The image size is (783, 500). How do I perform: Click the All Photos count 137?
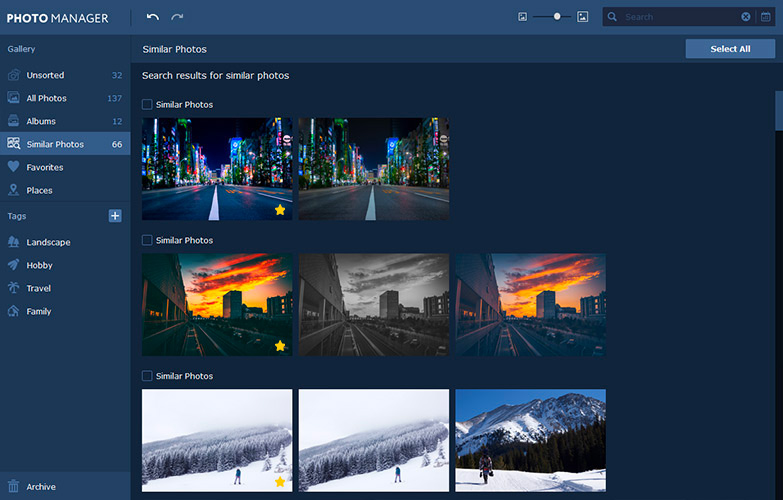[114, 98]
